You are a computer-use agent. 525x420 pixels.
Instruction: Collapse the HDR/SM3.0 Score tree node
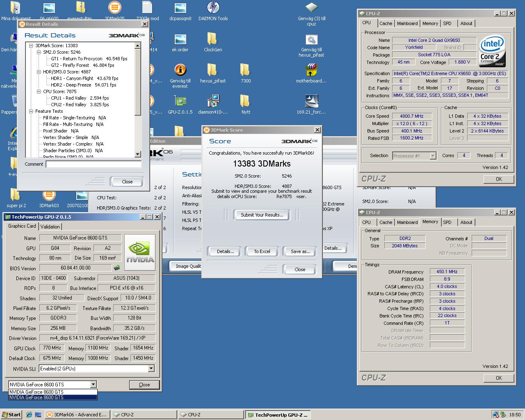click(39, 72)
